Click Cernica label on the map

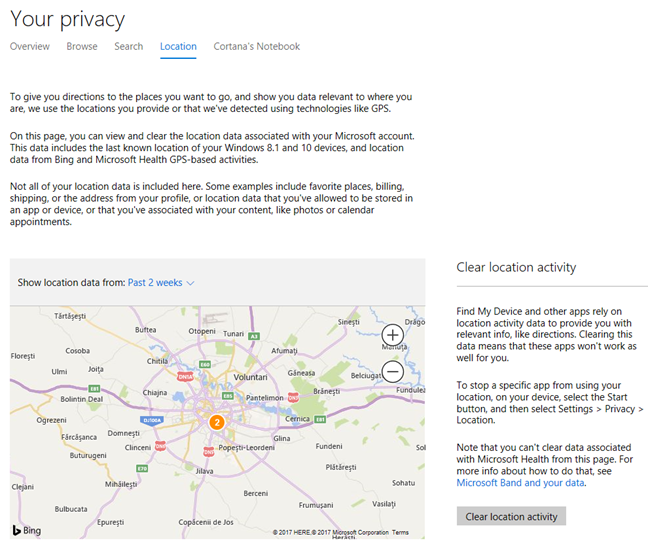pyautogui.click(x=297, y=419)
